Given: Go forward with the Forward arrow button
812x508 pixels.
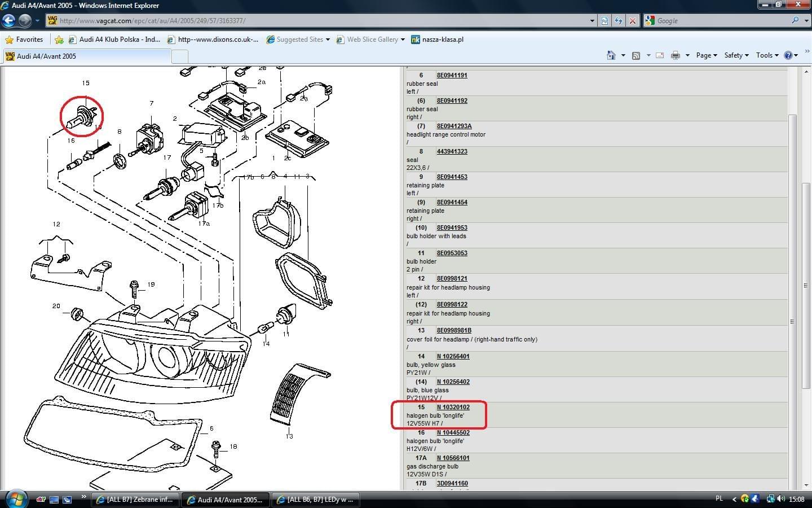Looking at the screenshot, I should (x=25, y=21).
